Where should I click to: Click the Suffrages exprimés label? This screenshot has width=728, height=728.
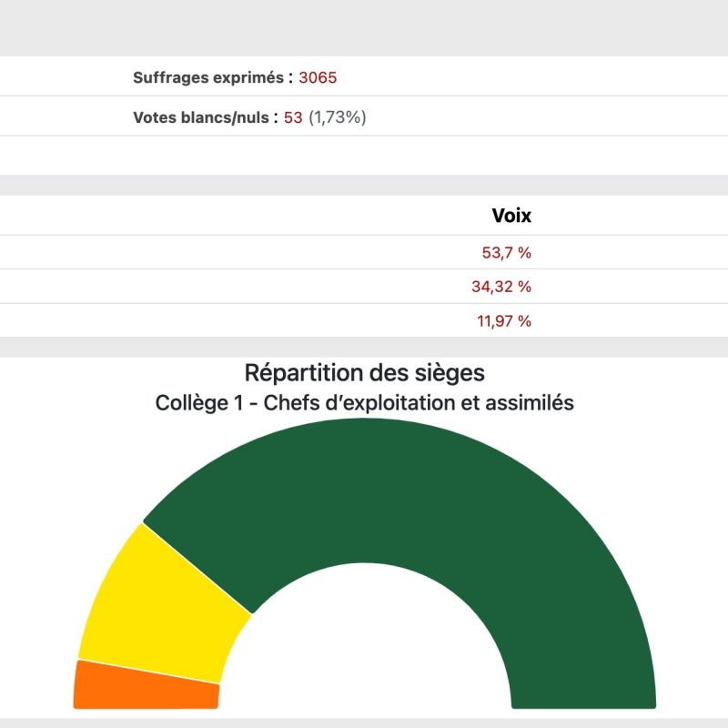click(208, 77)
